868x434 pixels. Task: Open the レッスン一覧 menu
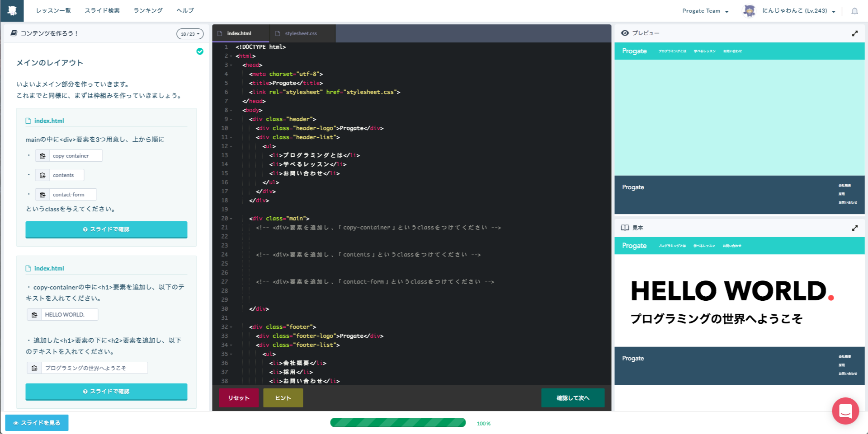click(53, 10)
